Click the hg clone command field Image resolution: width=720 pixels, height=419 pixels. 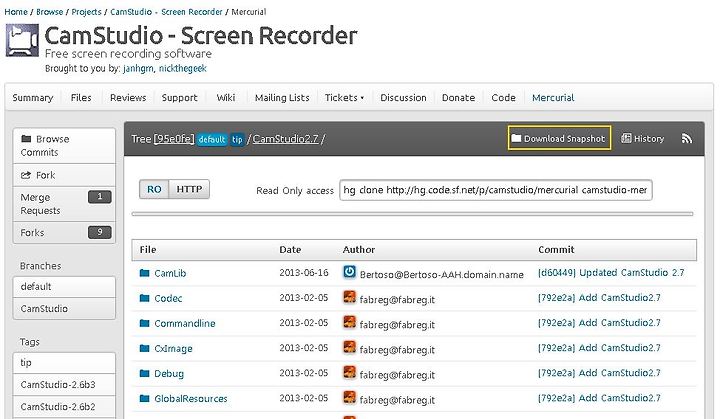coord(496,190)
